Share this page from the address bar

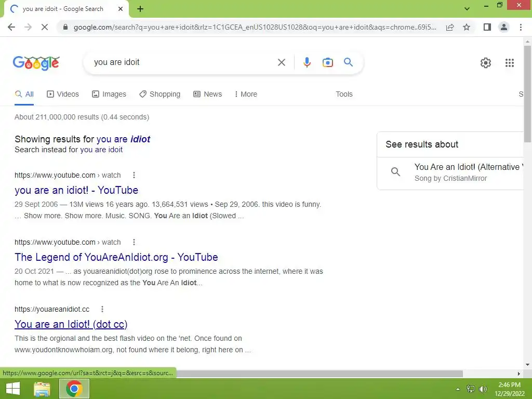tap(450, 27)
